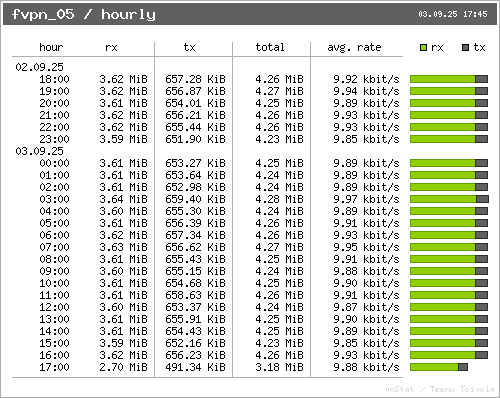500x398 pixels.
Task: Click total value 3.18 MiB
Action: [x=279, y=367]
